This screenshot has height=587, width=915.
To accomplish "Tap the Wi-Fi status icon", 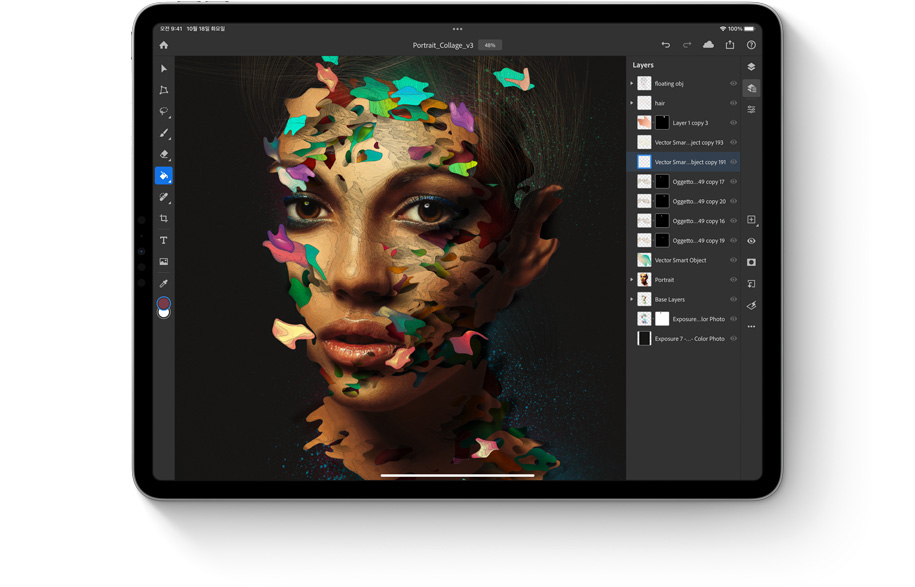I will pyautogui.click(x=723, y=29).
